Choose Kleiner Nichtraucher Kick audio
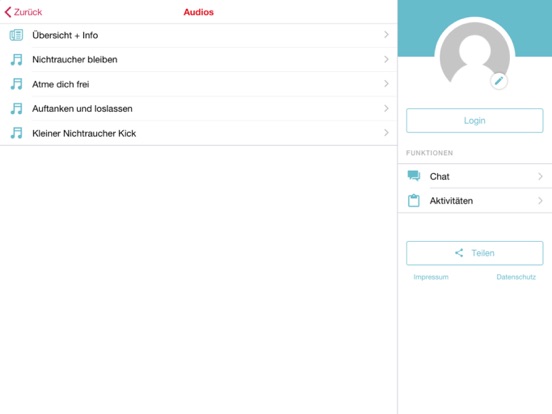The width and height of the screenshot is (552, 414). (x=199, y=133)
